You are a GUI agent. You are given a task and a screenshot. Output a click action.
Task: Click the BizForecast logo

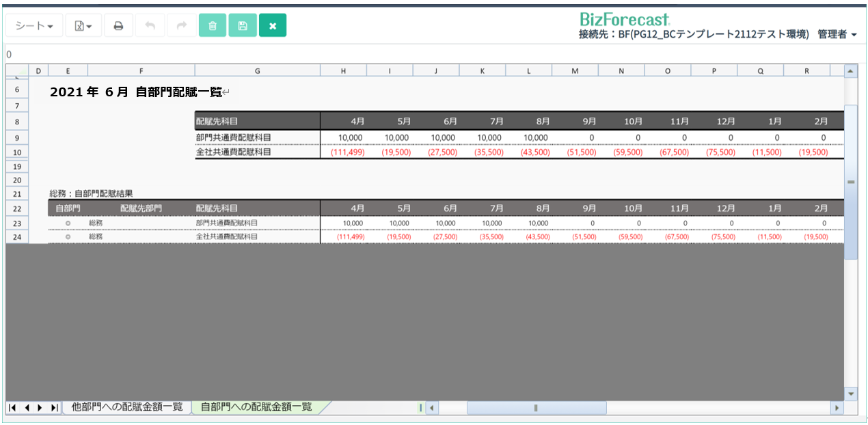(624, 18)
